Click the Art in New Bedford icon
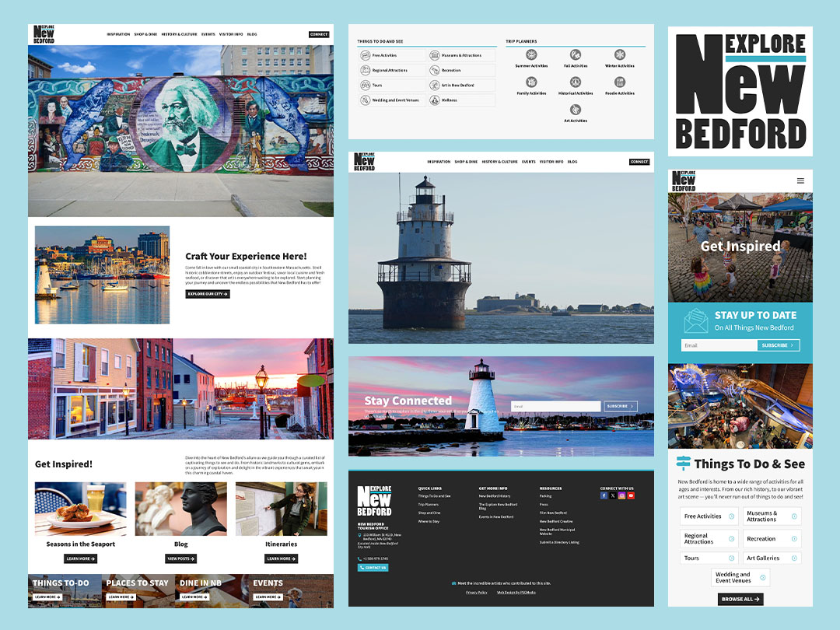This screenshot has height=630, width=840. 435,86
